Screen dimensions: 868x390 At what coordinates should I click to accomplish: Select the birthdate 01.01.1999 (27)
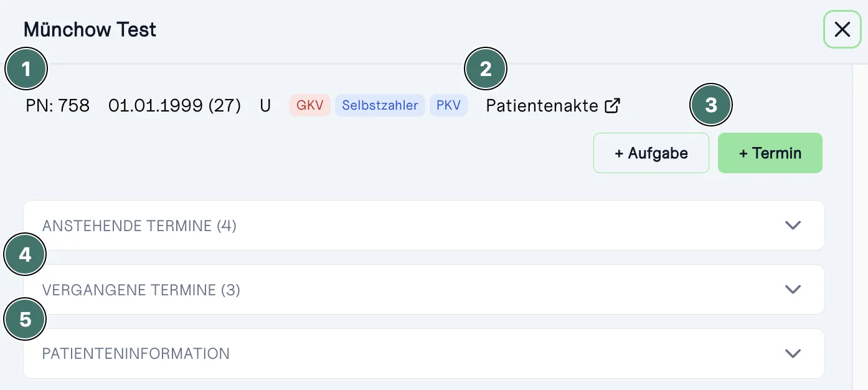pyautogui.click(x=175, y=105)
